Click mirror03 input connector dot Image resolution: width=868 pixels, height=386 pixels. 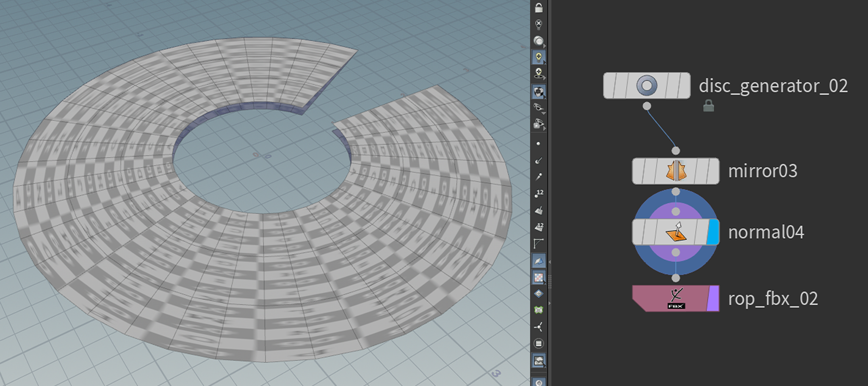point(675,151)
